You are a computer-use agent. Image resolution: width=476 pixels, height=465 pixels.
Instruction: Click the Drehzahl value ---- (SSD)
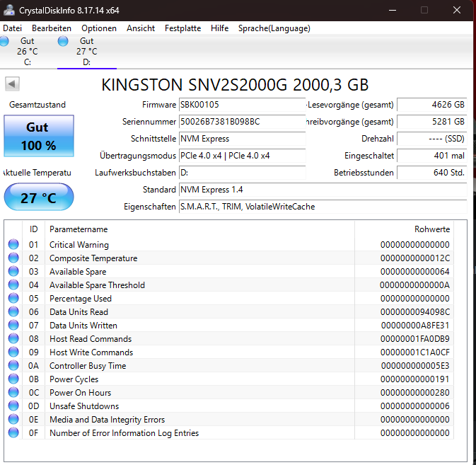431,139
